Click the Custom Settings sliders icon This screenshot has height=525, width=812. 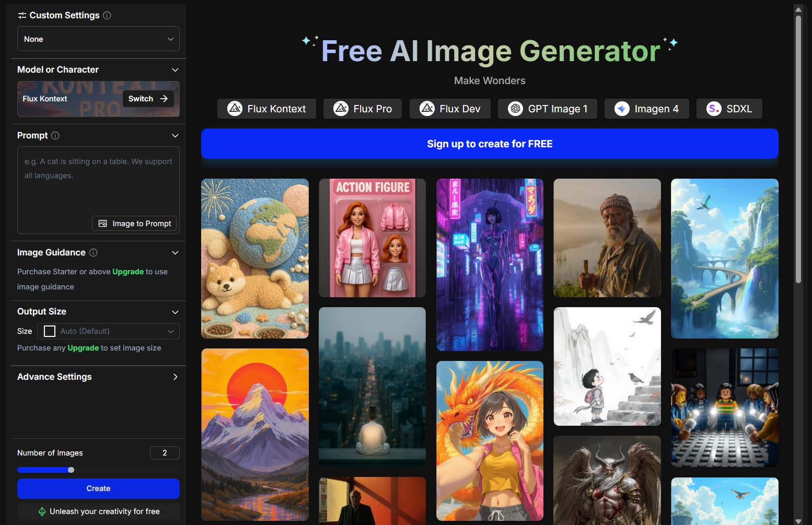(x=21, y=15)
